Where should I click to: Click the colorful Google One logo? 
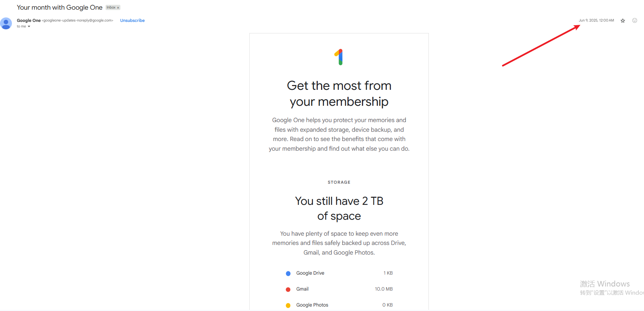pos(339,57)
